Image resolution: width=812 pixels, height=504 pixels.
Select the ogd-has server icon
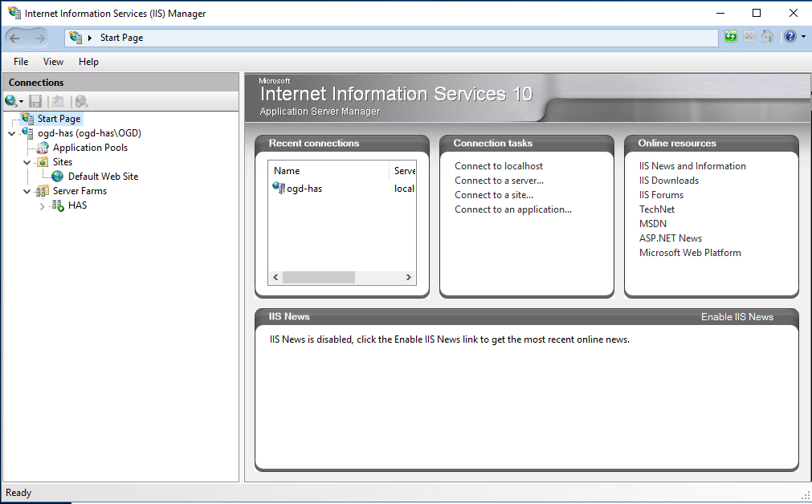pos(27,132)
